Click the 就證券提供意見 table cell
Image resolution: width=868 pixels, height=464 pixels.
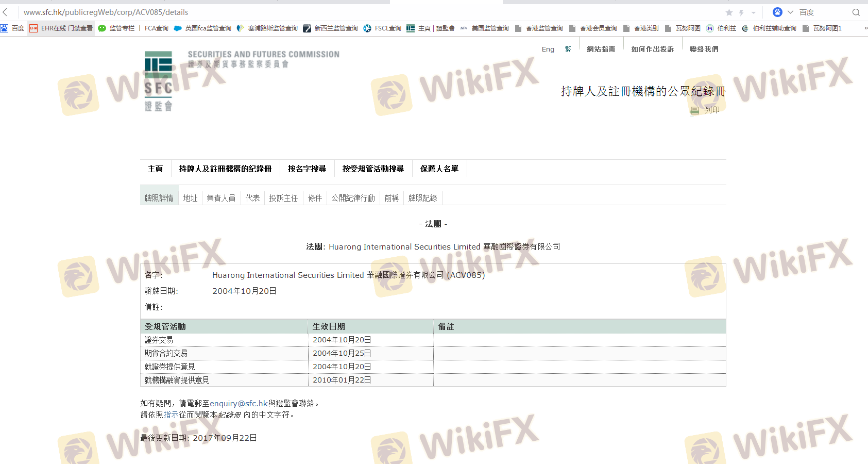[224, 367]
